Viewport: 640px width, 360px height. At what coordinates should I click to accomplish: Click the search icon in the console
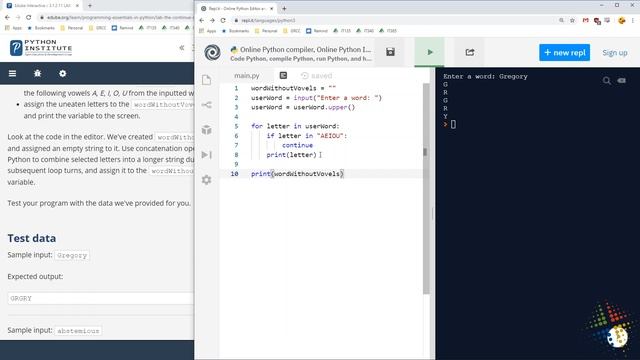[x=607, y=81]
